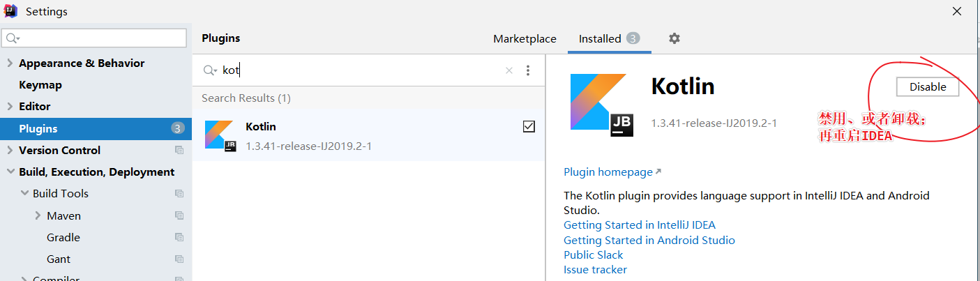Image resolution: width=980 pixels, height=281 pixels.
Task: Select Gradle in the settings tree
Action: tap(63, 238)
